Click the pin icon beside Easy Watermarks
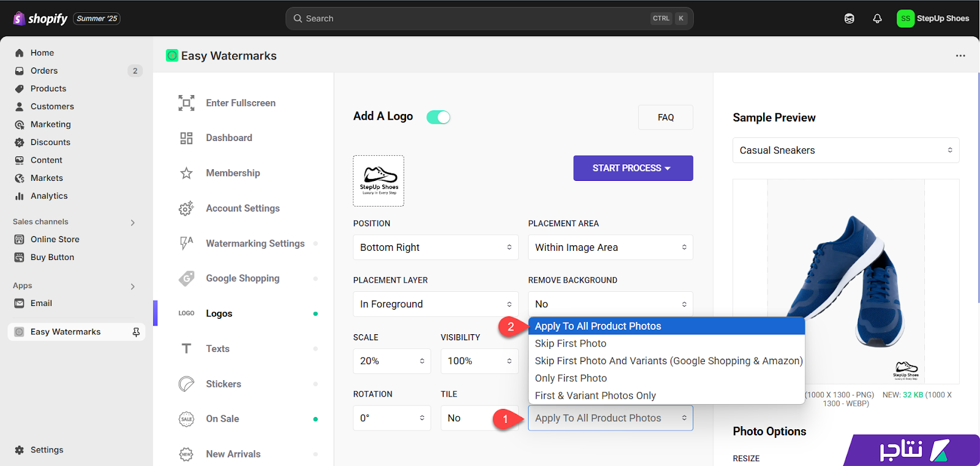Image resolution: width=980 pixels, height=466 pixels. pyautogui.click(x=136, y=332)
